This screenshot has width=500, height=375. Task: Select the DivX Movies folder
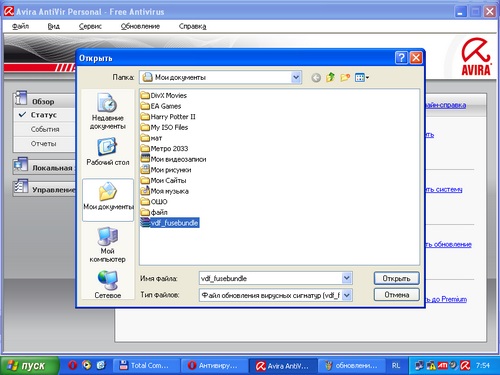164,95
